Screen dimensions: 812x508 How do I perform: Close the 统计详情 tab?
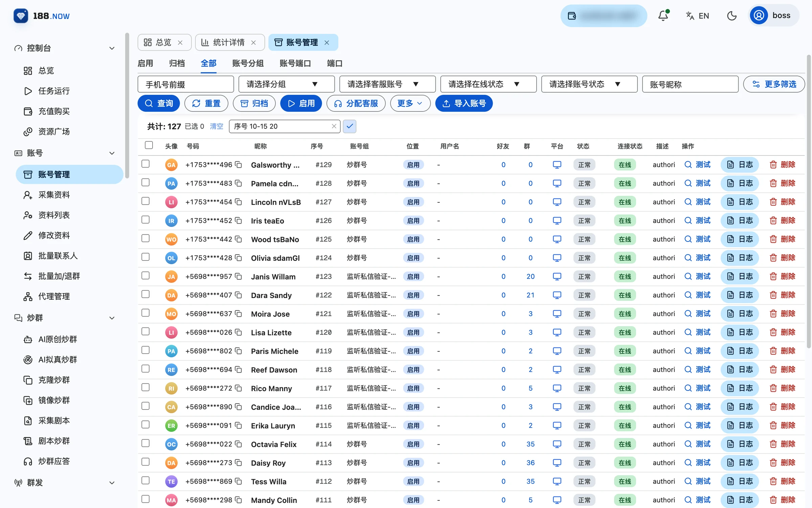coord(253,42)
